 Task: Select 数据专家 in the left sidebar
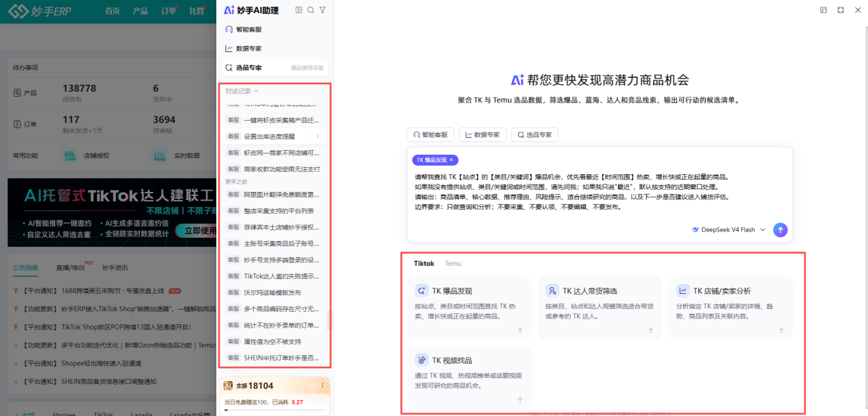[274, 49]
